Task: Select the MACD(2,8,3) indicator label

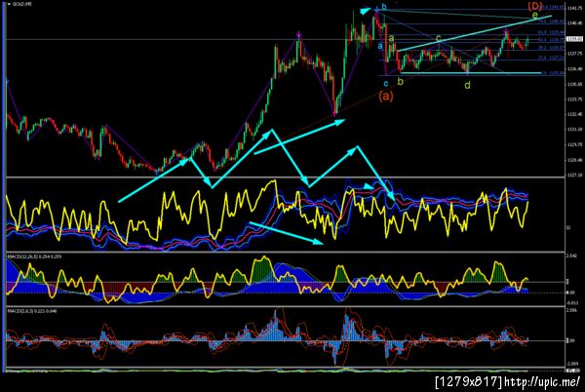Action: click(32, 311)
